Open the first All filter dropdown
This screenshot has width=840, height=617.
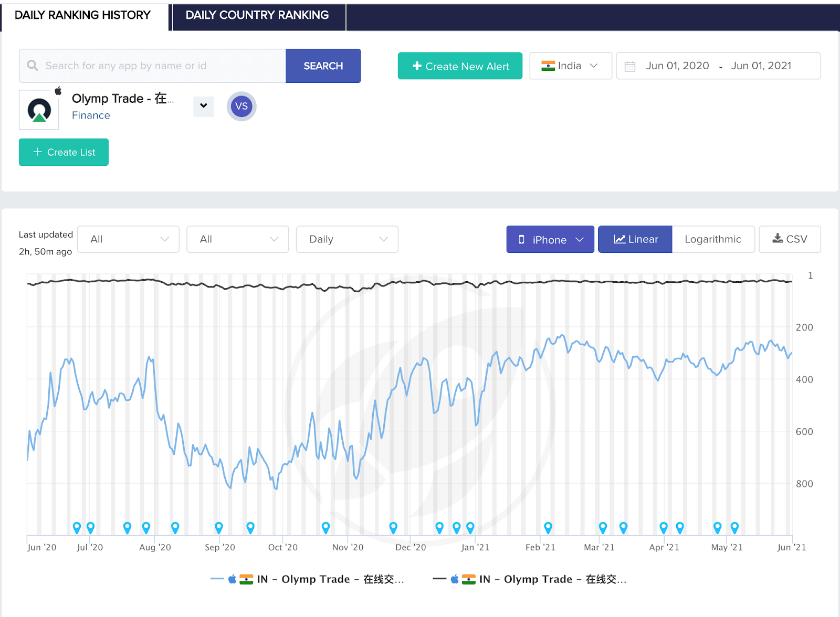click(128, 239)
